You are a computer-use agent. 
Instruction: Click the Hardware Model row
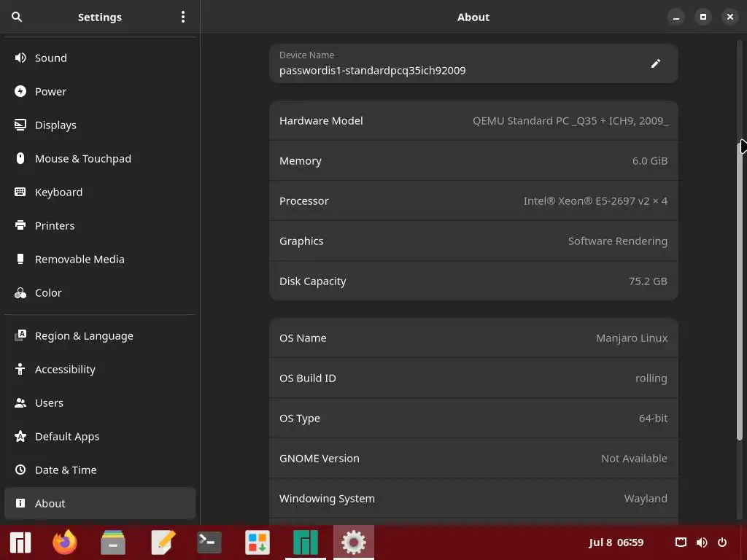[473, 121]
